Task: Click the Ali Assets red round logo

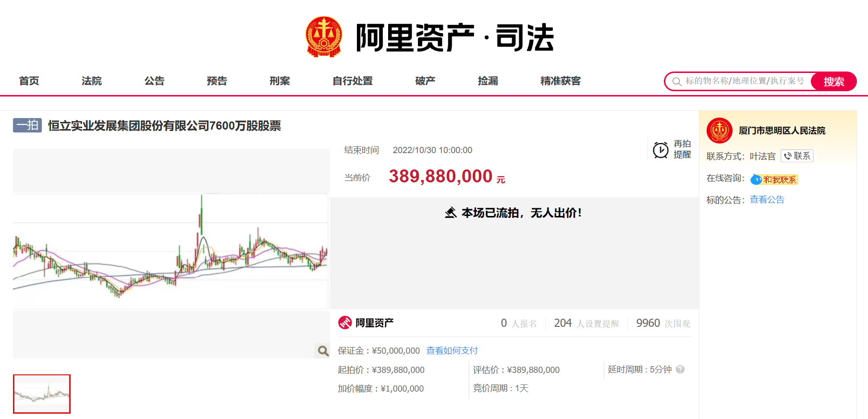Action: pos(345,323)
